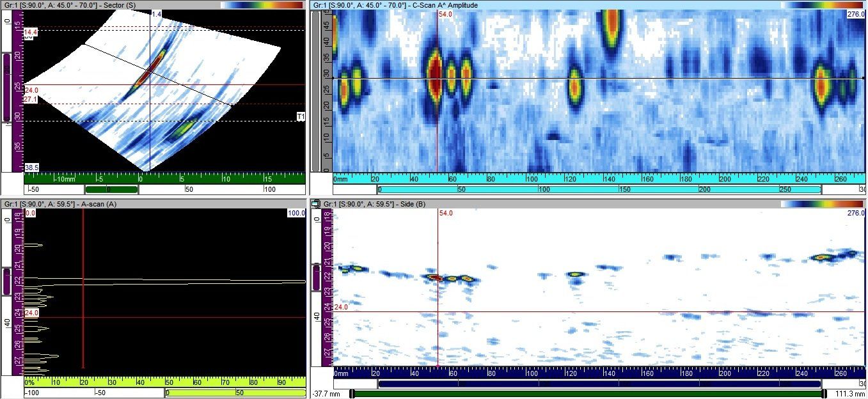
Task: Click the 276.0 value in C-Scan view
Action: [x=856, y=14]
